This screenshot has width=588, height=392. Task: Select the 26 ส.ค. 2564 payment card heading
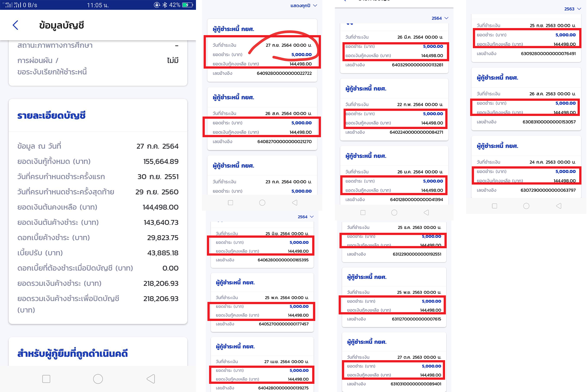point(234,97)
